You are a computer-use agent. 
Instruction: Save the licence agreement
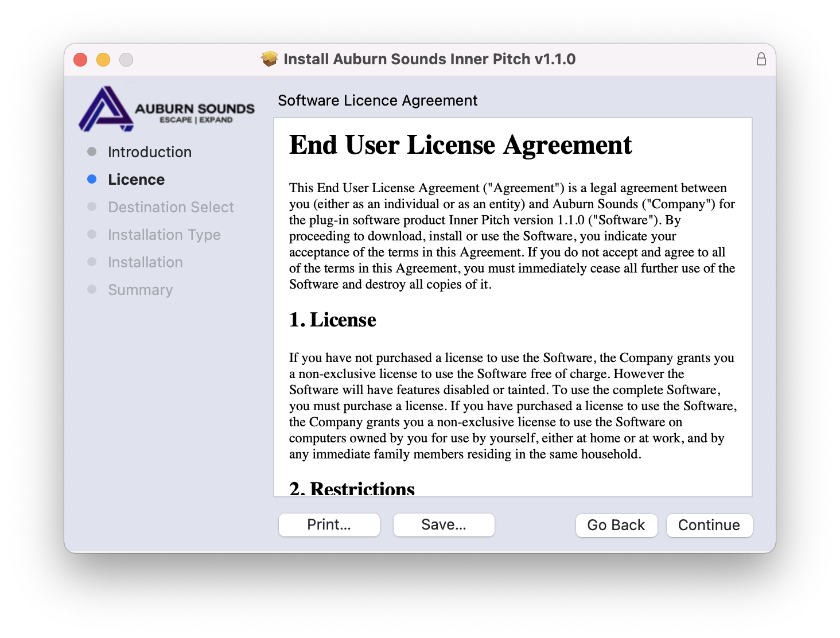(x=444, y=525)
